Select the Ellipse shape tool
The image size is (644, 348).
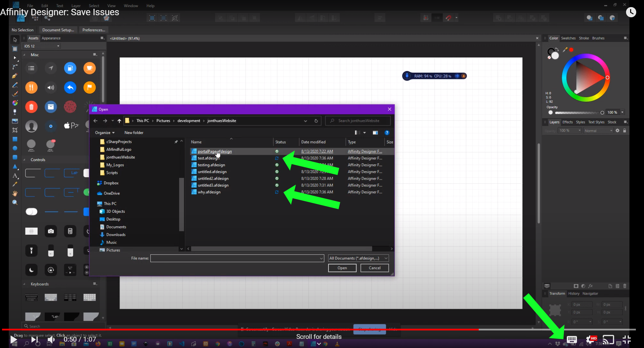pyautogui.click(x=15, y=148)
